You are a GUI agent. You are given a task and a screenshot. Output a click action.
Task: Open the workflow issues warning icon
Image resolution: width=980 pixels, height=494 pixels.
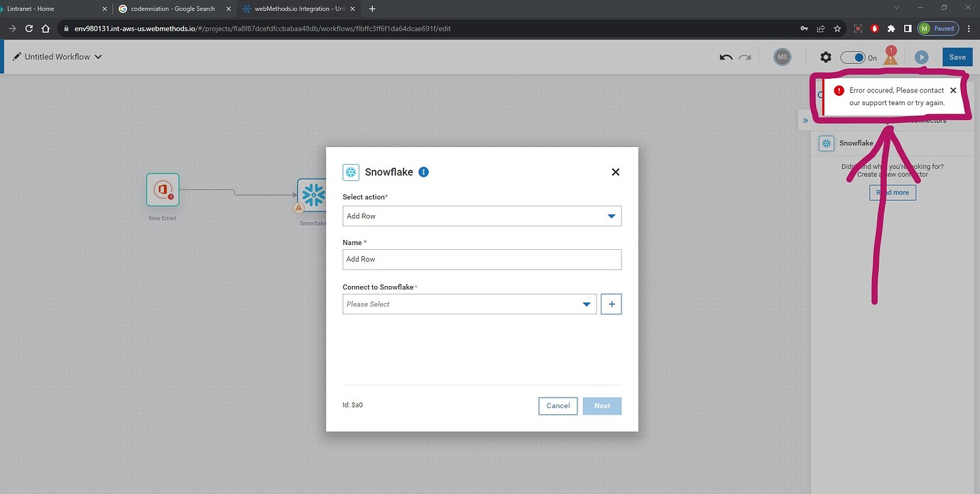pos(891,57)
